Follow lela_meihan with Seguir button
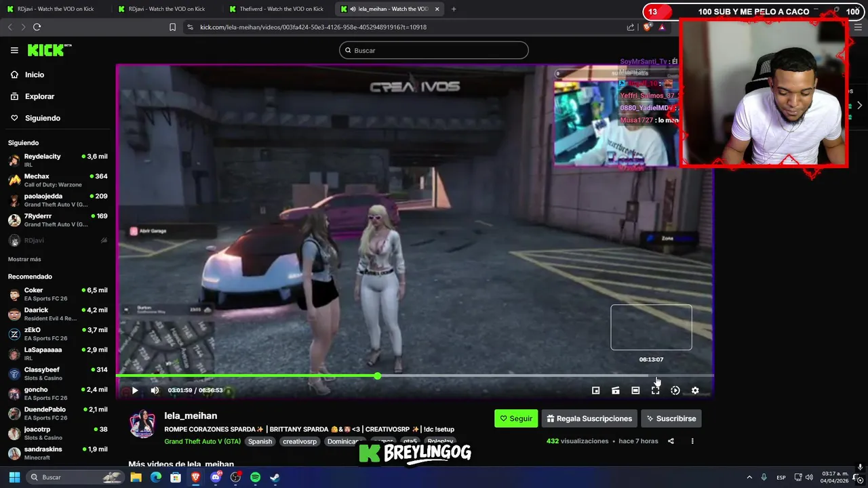 pos(516,418)
